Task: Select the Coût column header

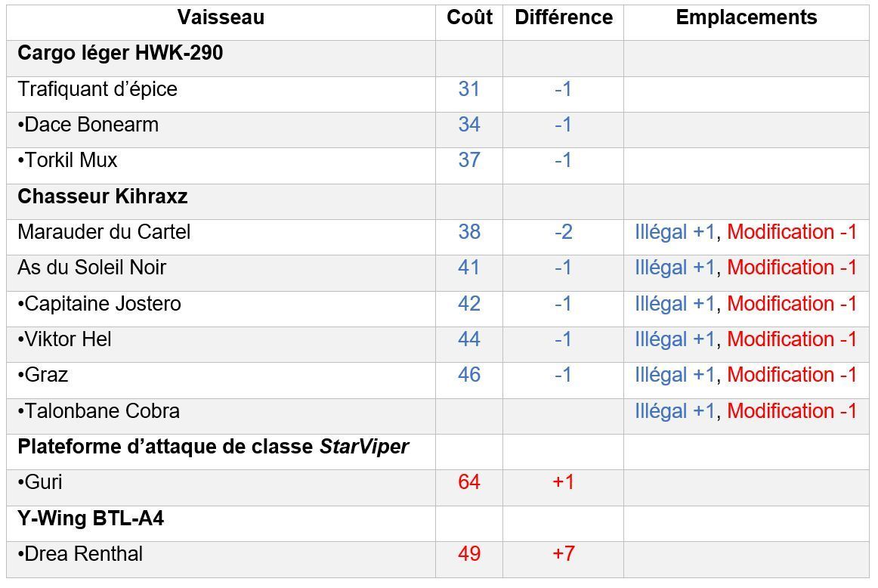Action: (469, 17)
